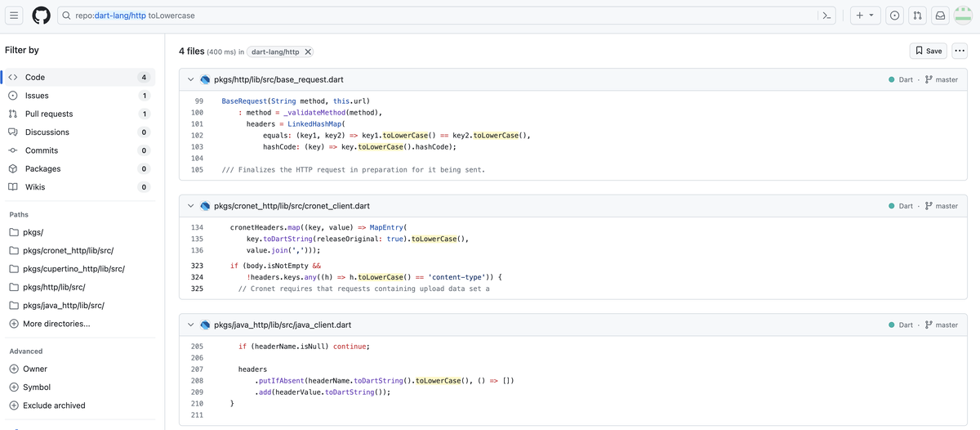980x430 pixels.
Task: Jump to line 324 in cronet_client.dart
Action: [197, 277]
